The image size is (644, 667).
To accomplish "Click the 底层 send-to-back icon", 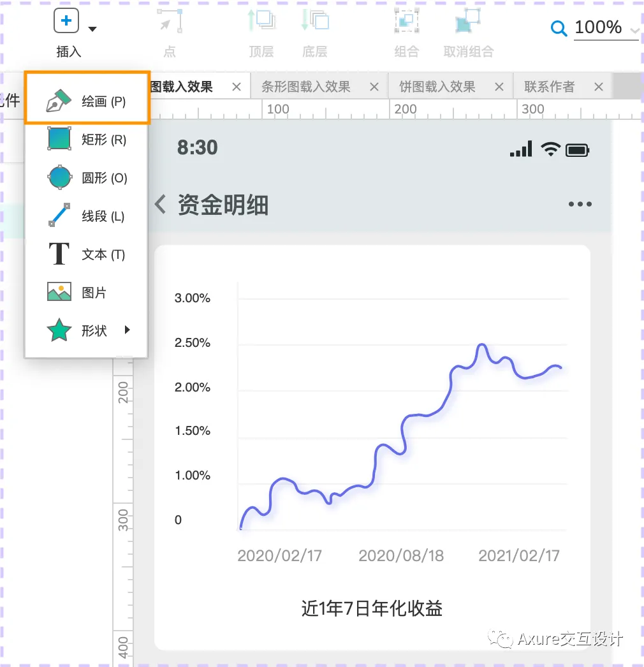I will (314, 21).
